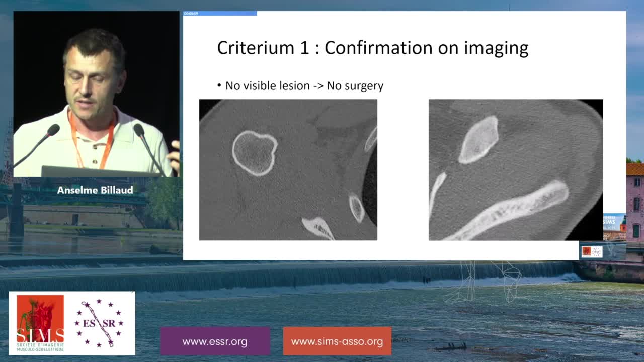Viewport: 644px width, 362px height.
Task: Click the small SIMS congress banner at right
Action: coord(614,226)
